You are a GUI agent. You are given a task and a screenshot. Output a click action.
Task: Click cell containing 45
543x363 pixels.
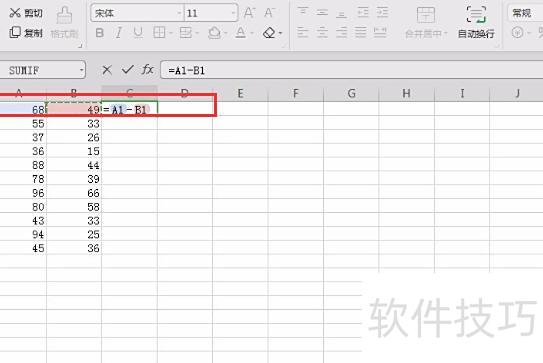coord(23,248)
